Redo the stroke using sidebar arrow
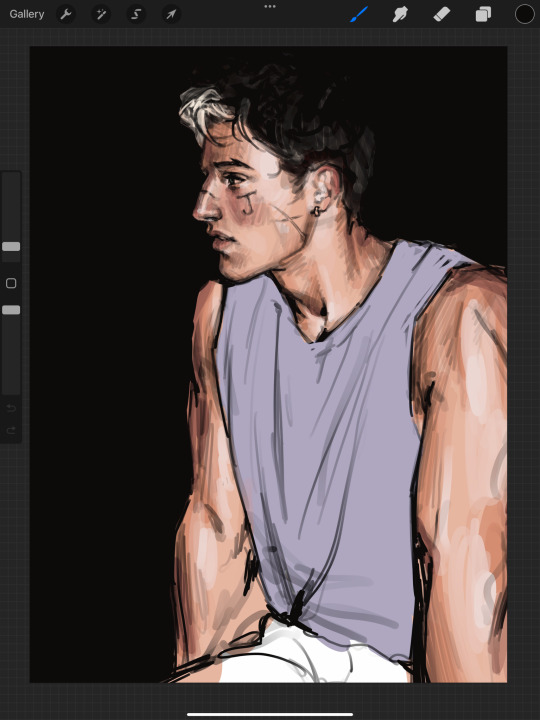Screen dimensions: 540x720 11,430
